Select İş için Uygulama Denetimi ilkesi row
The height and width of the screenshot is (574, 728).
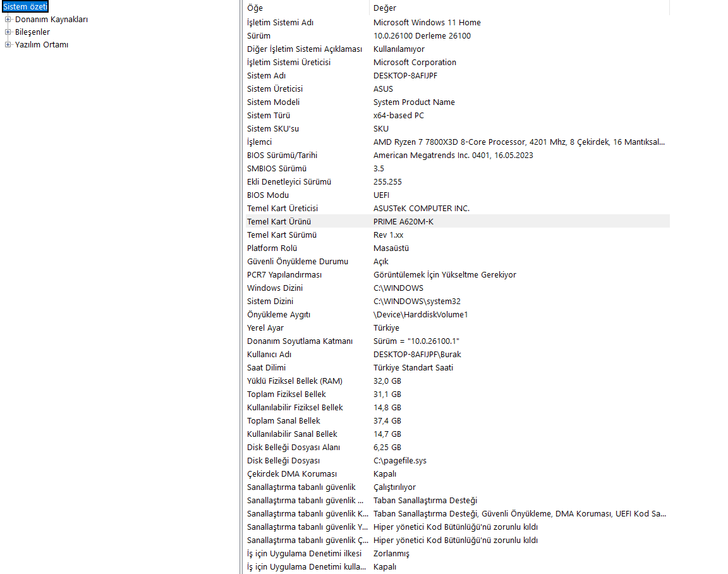[x=458, y=554]
